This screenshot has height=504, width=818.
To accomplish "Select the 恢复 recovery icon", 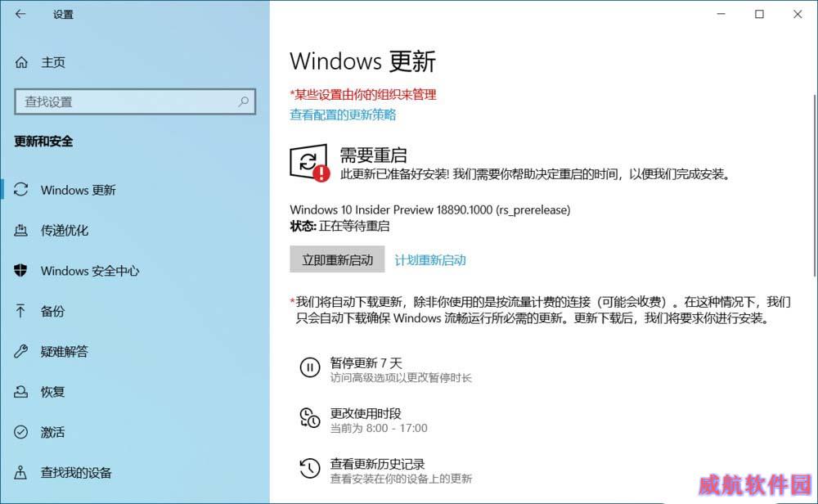I will click(x=21, y=391).
